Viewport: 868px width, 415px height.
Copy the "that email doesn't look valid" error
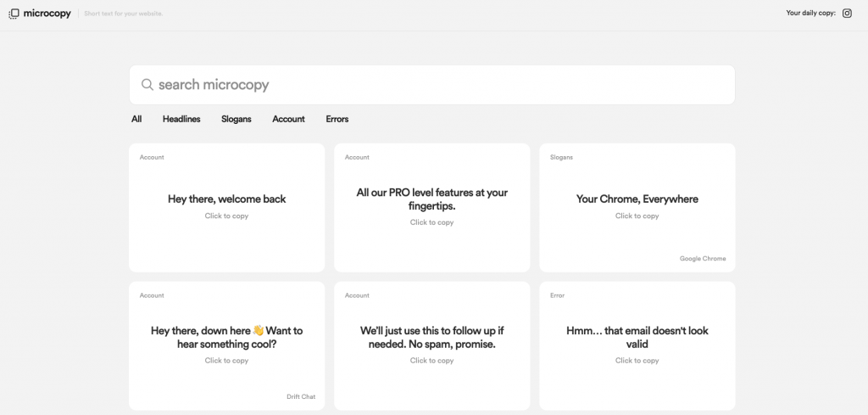637,338
